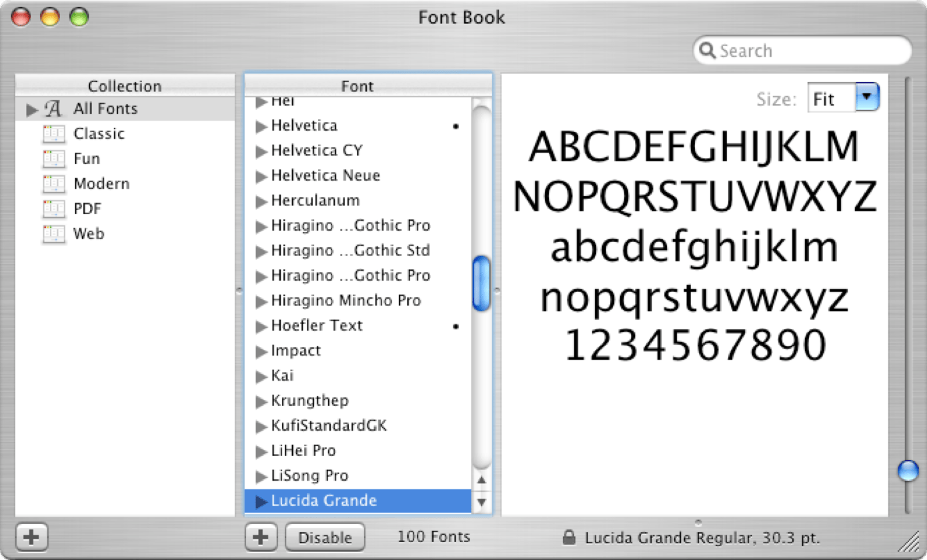Select LiHei Pro font

(358, 451)
